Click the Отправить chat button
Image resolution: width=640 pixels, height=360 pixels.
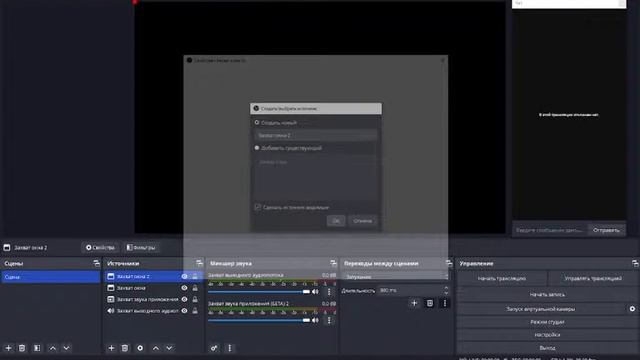[x=606, y=230]
